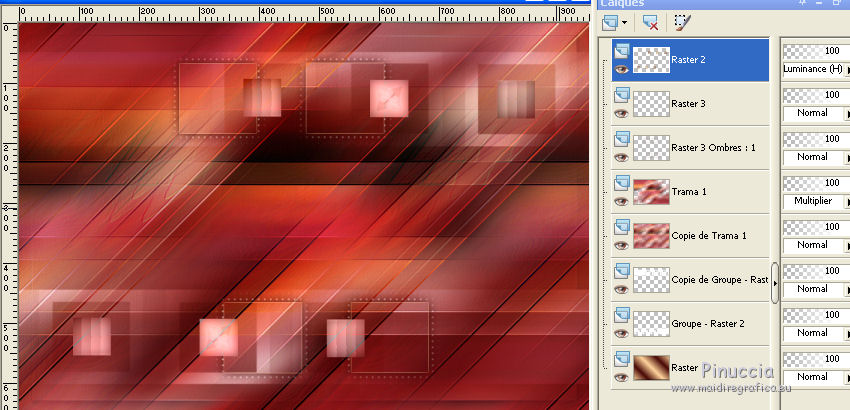
Task: Select the Raster 3 Ombres : 1 layer name
Action: tap(713, 148)
